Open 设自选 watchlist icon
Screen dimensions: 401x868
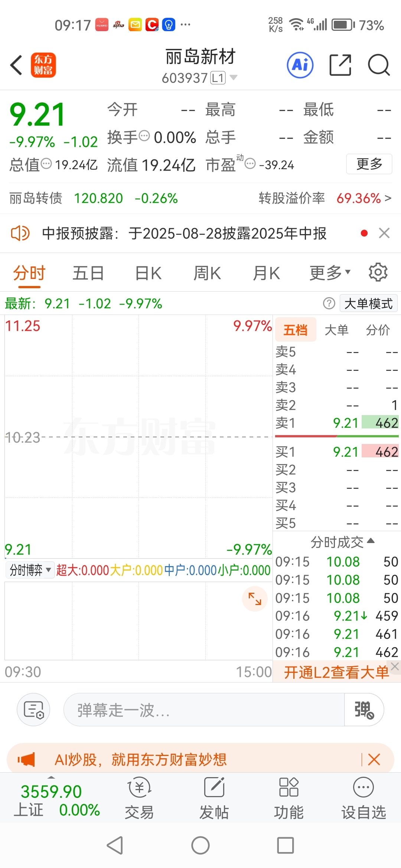363,798
